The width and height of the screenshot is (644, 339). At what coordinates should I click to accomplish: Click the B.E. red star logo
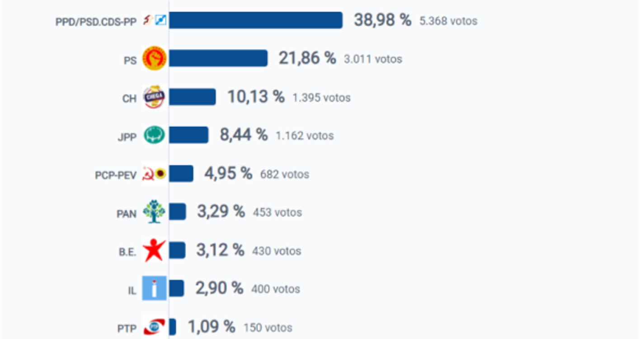click(154, 250)
